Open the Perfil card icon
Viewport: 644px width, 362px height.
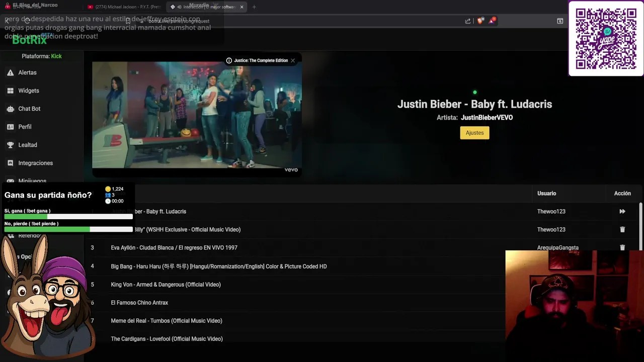10,127
